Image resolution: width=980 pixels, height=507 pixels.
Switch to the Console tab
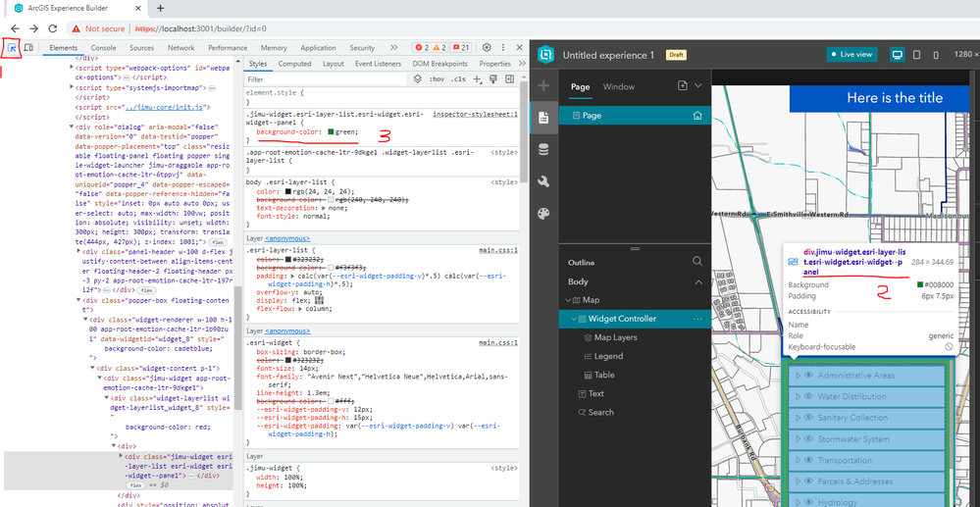coord(103,47)
